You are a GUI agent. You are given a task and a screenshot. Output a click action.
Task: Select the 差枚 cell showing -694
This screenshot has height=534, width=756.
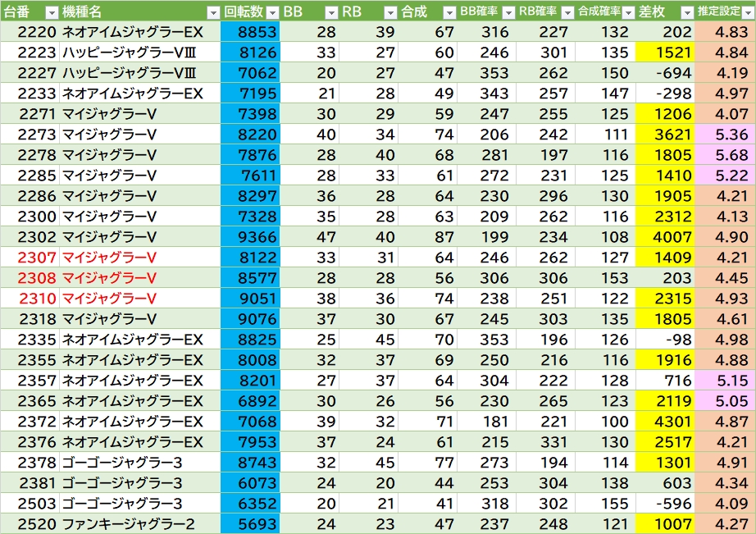(x=665, y=73)
